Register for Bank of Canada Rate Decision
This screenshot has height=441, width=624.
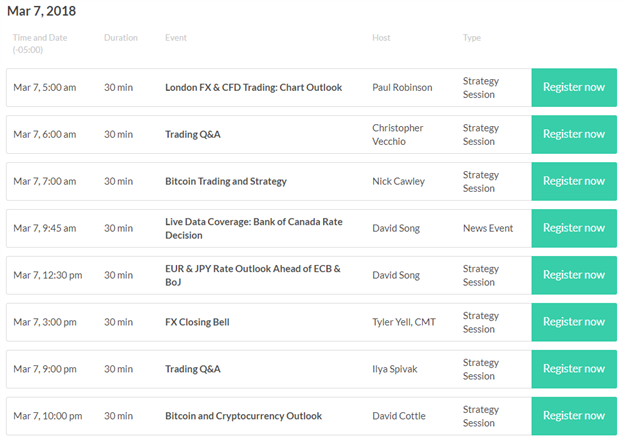pyautogui.click(x=574, y=228)
